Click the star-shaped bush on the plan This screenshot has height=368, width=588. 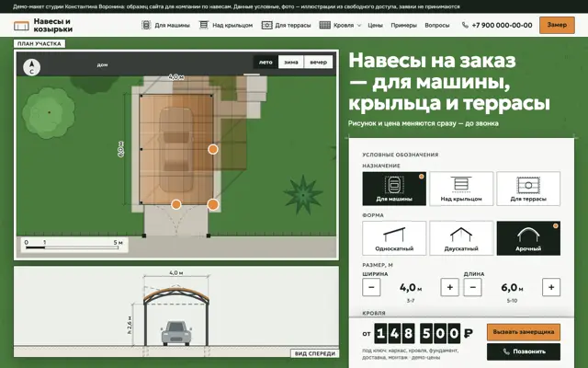coord(303,195)
